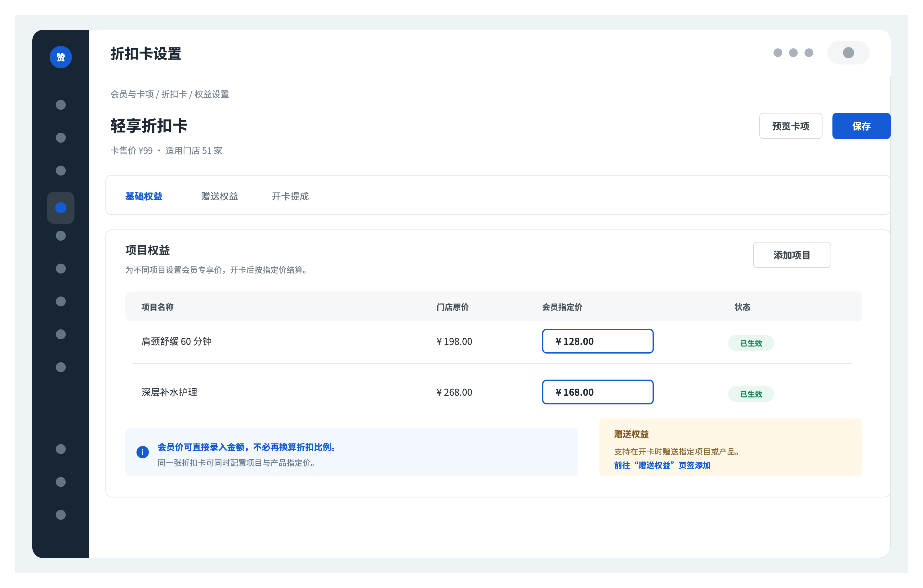
Task: Click the 门店原价 column header
Action: (x=453, y=307)
